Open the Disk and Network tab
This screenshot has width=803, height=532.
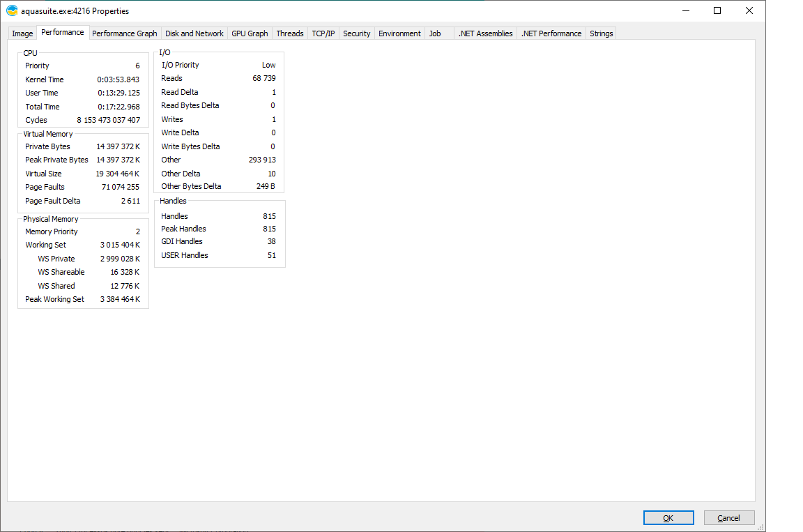pos(194,33)
